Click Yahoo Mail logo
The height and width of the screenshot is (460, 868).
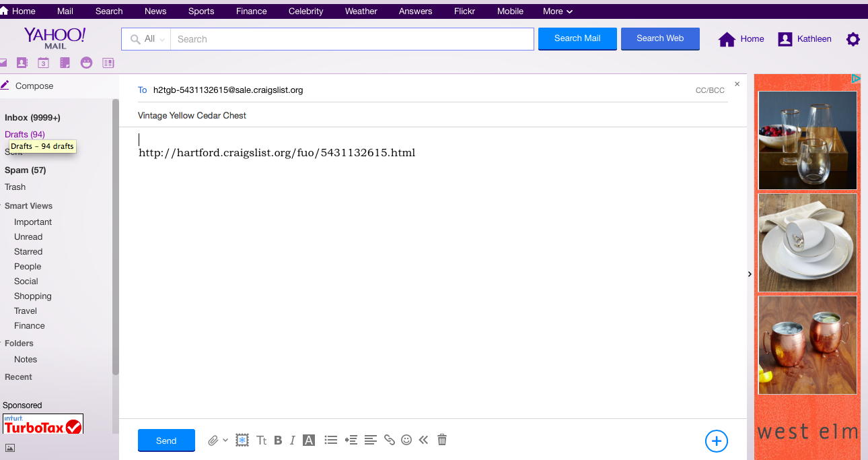(55, 38)
